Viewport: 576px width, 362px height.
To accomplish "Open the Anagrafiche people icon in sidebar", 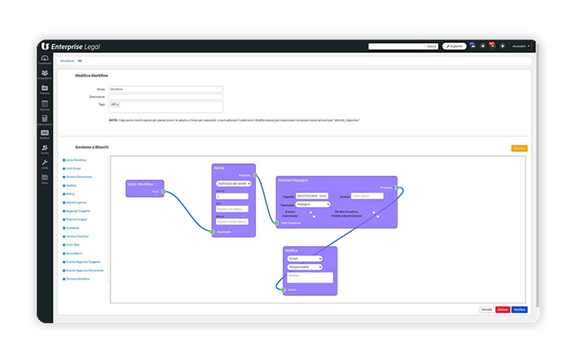I will click(45, 74).
